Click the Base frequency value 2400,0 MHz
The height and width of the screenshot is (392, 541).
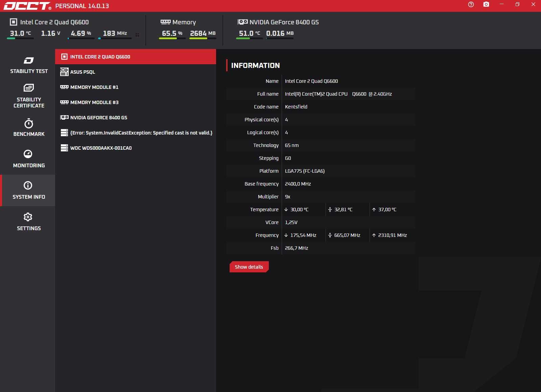click(x=298, y=184)
